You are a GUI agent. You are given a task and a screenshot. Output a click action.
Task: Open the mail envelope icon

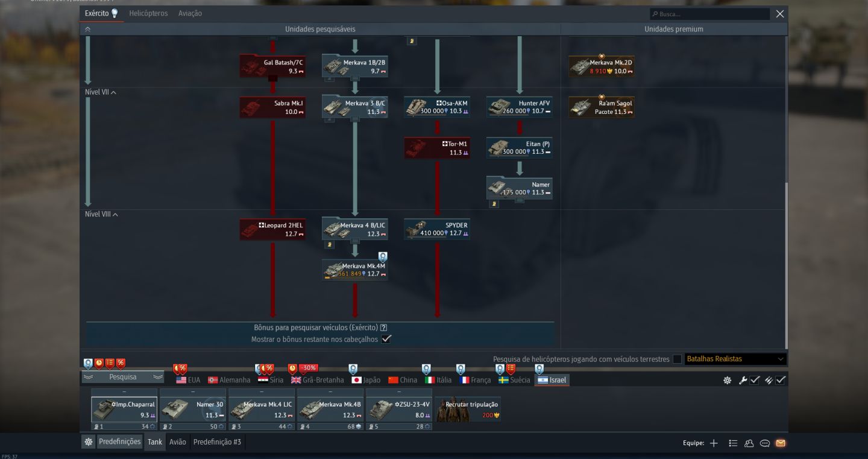pos(781,443)
